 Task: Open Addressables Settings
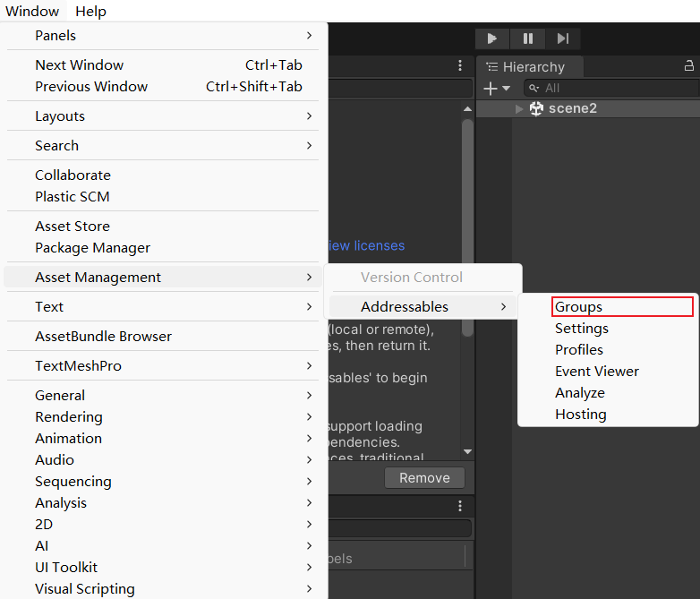581,329
